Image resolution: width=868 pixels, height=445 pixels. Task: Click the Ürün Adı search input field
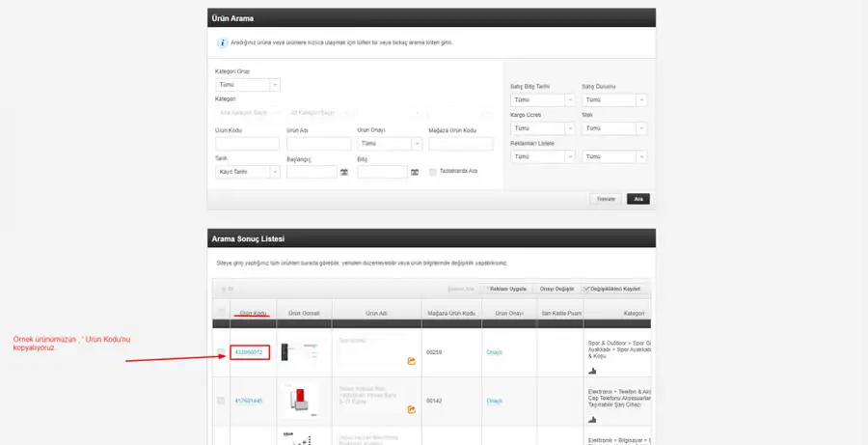point(319,144)
